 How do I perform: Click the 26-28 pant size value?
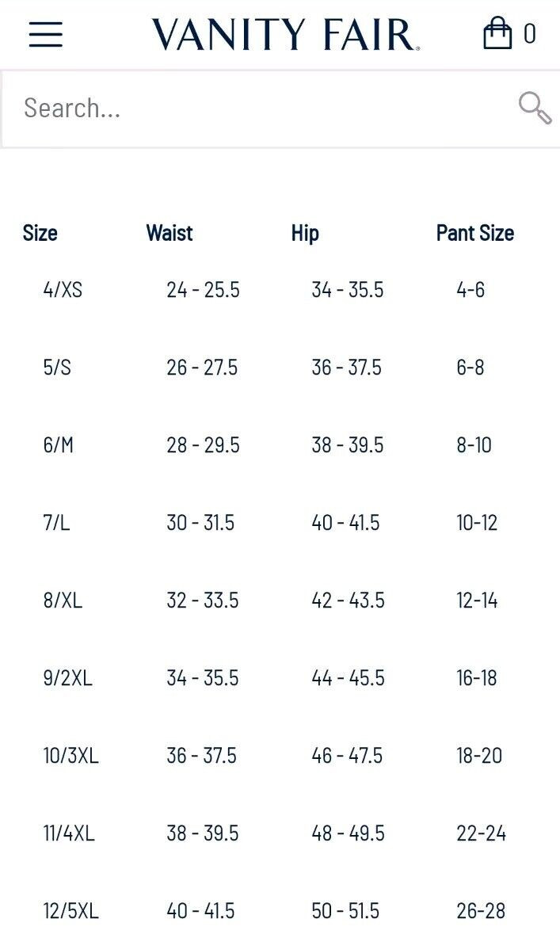[481, 911]
